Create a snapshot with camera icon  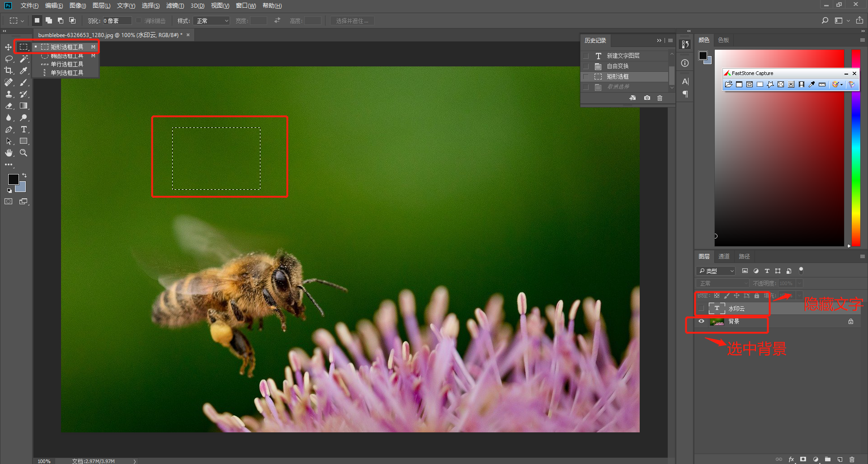(x=647, y=98)
